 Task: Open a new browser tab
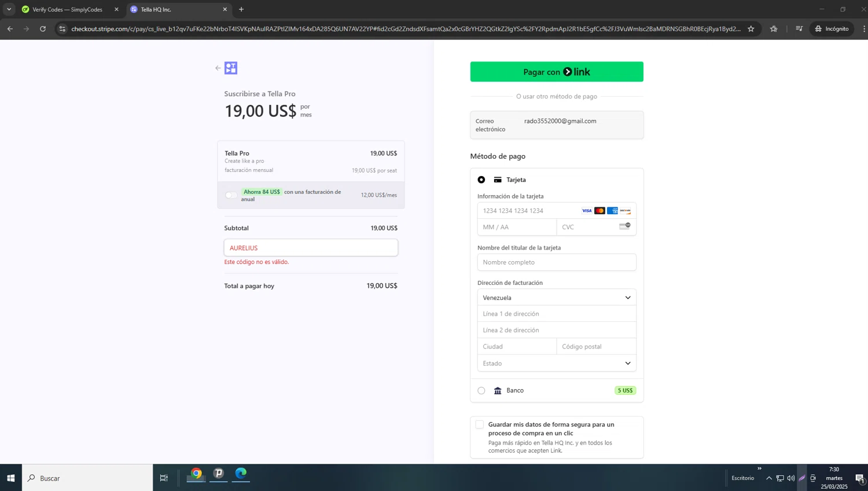(x=241, y=9)
